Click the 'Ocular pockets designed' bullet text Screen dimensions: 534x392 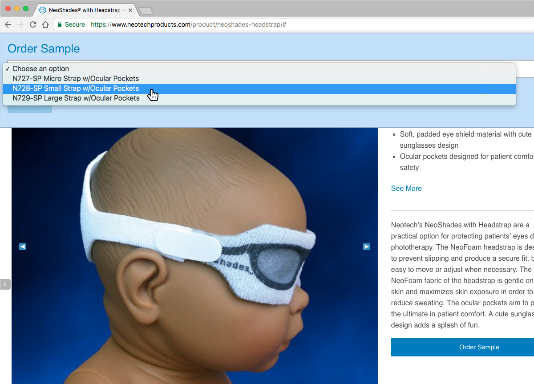point(466,162)
